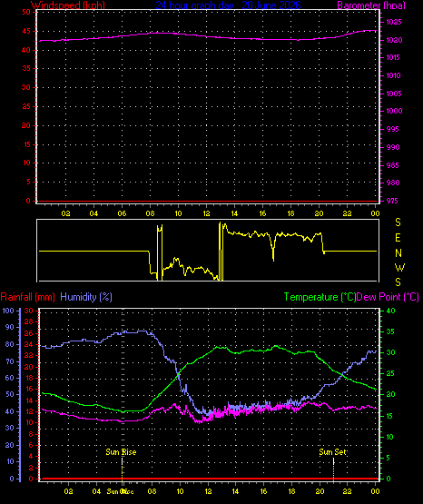Click the Sun Set label above its marker
Image resolution: width=423 pixels, height=504 pixels.
[333, 452]
